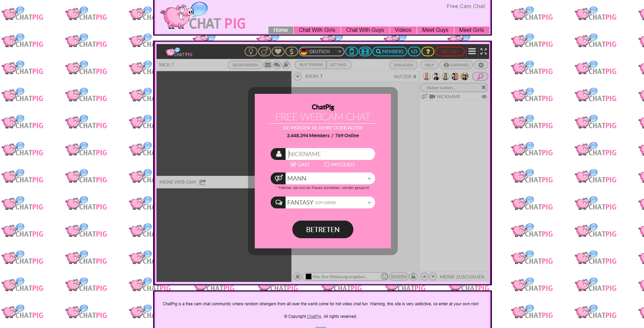This screenshot has width=644, height=328.
Task: Click the EINLADEN button
Action: pos(403,65)
